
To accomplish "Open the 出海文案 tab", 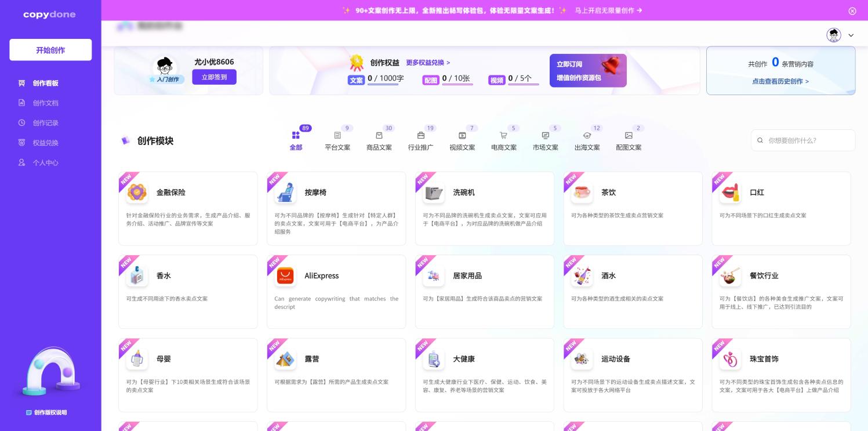I will [x=587, y=141].
